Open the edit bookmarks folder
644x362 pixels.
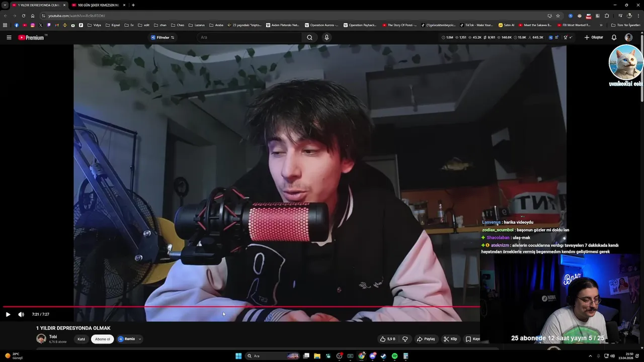pos(143,25)
